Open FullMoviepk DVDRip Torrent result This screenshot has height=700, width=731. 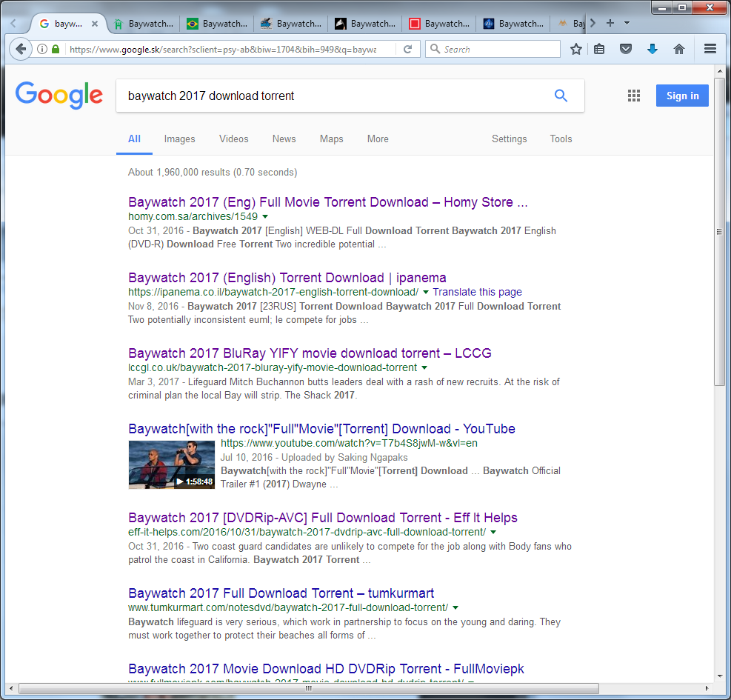pos(326,669)
